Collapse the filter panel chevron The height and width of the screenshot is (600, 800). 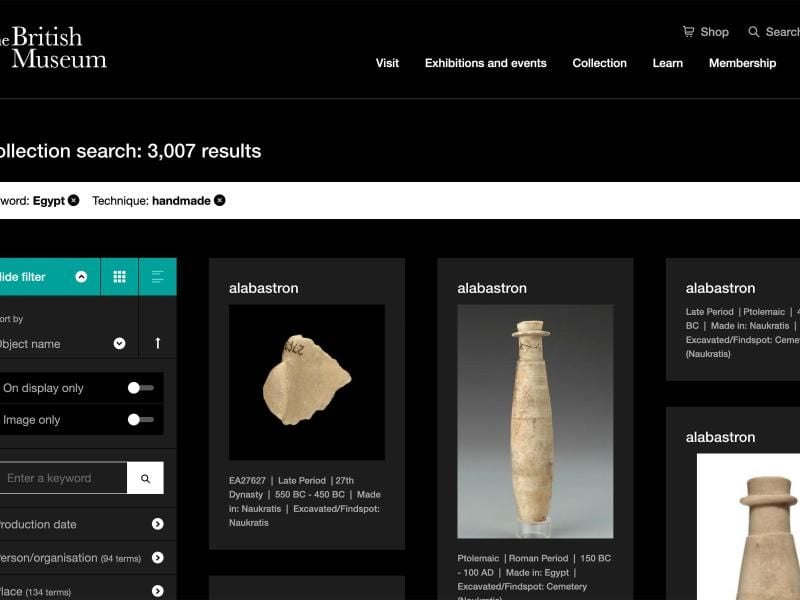coord(81,277)
